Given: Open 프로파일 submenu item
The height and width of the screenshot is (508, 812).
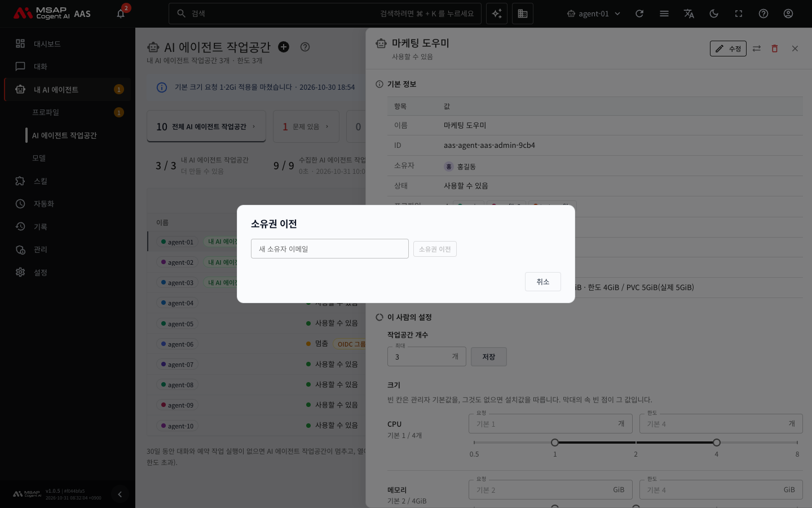Looking at the screenshot, I should coord(68,112).
